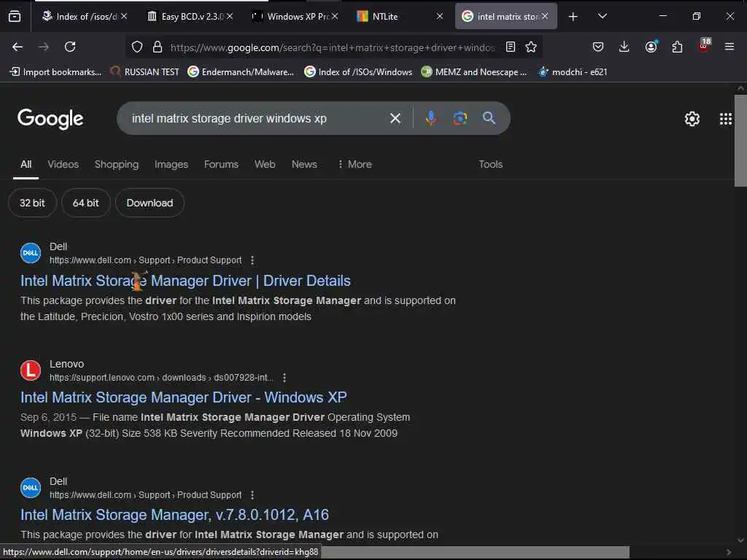Show site security padlock info
This screenshot has width=747, height=560.
coord(158,47)
